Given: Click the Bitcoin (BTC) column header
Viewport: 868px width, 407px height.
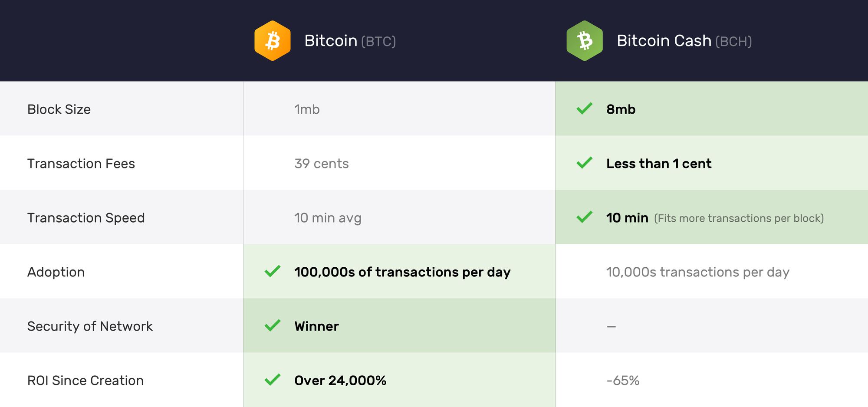Looking at the screenshot, I should point(350,41).
